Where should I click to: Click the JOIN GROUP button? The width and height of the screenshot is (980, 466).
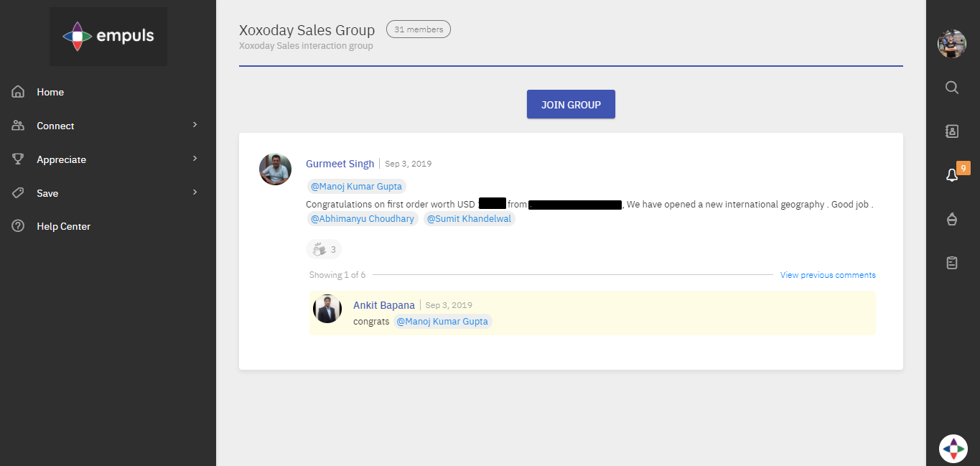571,104
